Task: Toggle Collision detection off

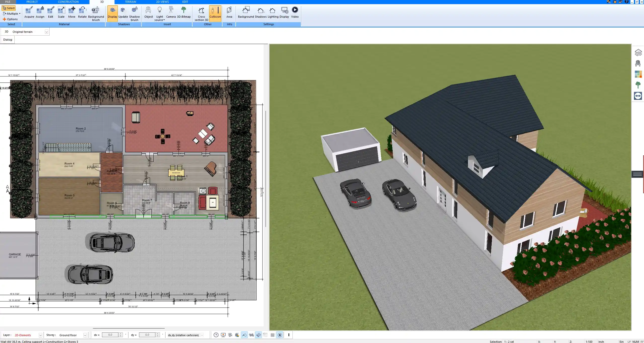Action: click(x=215, y=13)
